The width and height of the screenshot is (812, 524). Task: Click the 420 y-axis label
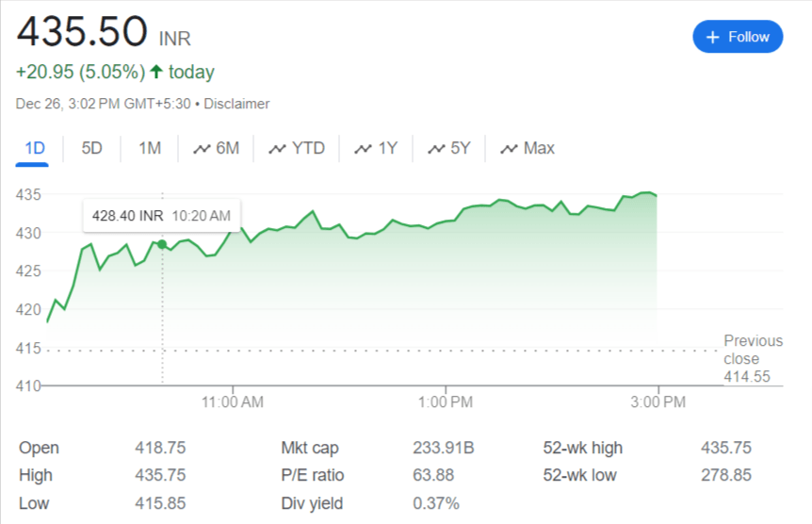click(x=28, y=310)
